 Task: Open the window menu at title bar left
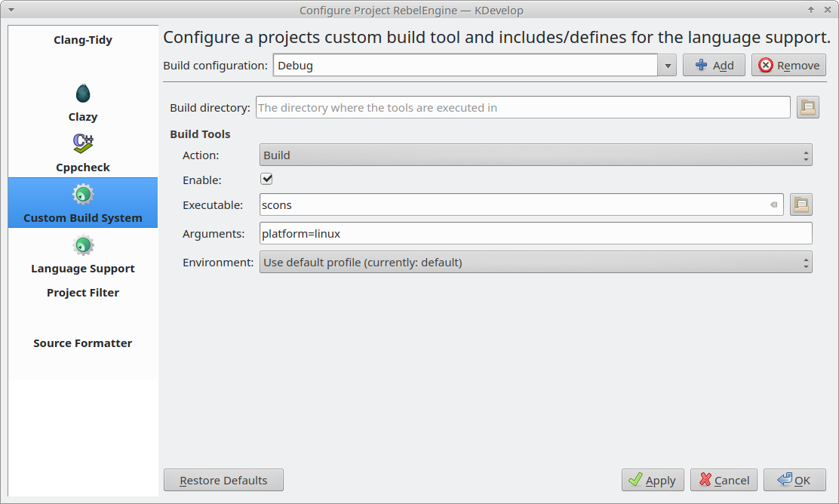(x=11, y=10)
